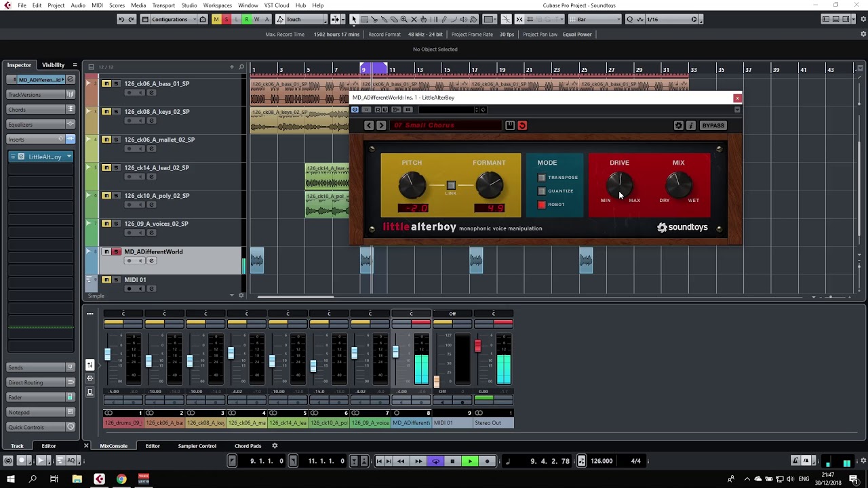
Task: Toggle the transport Cycle loop button
Action: coord(435,461)
